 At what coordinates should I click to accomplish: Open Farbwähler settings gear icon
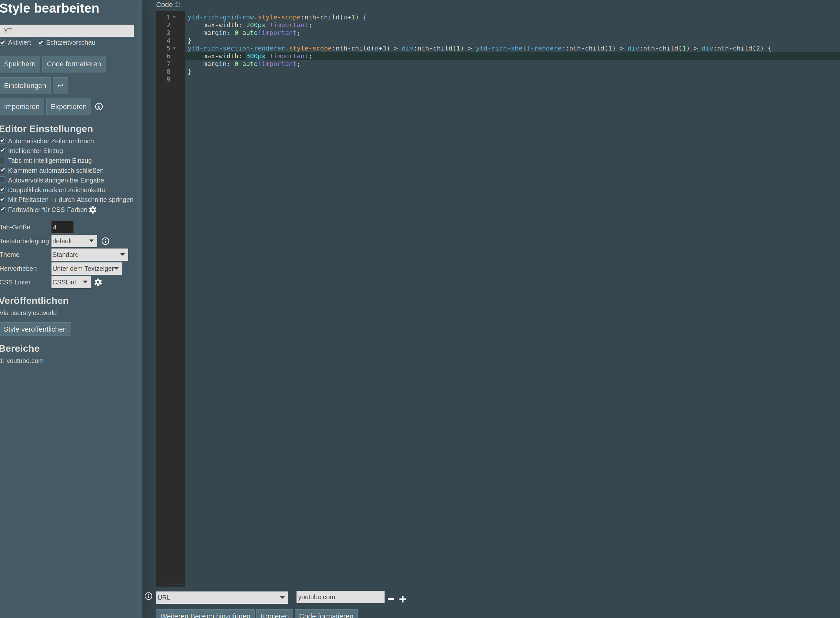click(93, 210)
